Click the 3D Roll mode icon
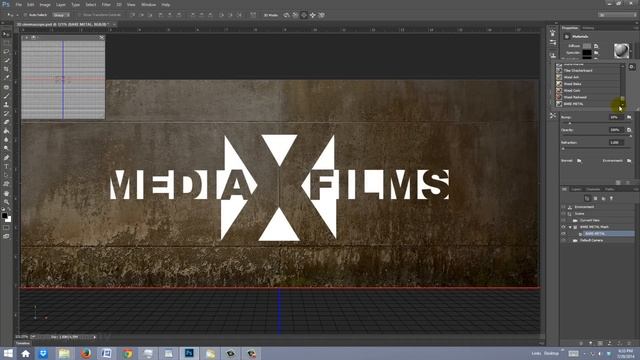This screenshot has height=360, width=640. point(295,15)
